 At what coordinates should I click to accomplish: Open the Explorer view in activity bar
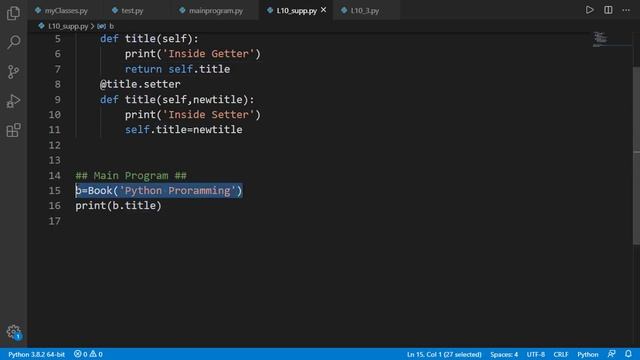tap(13, 13)
